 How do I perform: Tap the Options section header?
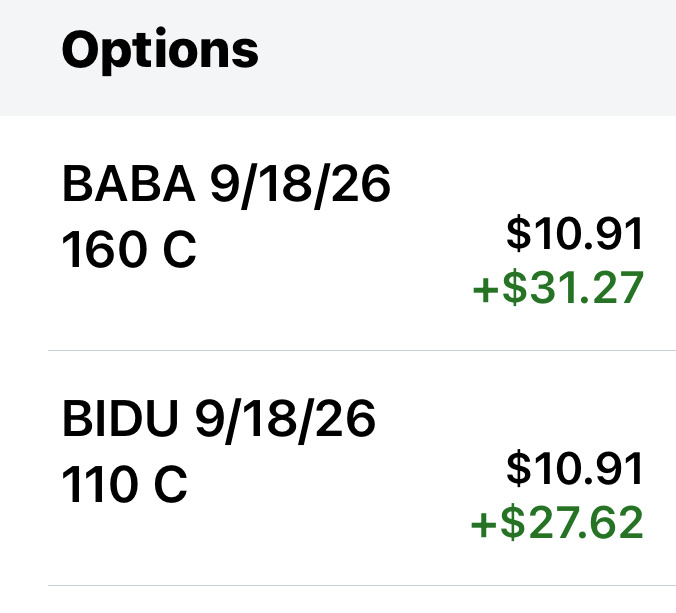coord(160,50)
